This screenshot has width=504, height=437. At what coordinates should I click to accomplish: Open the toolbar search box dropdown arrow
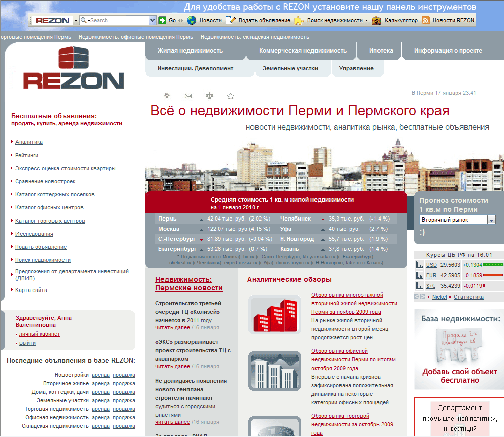pyautogui.click(x=152, y=20)
